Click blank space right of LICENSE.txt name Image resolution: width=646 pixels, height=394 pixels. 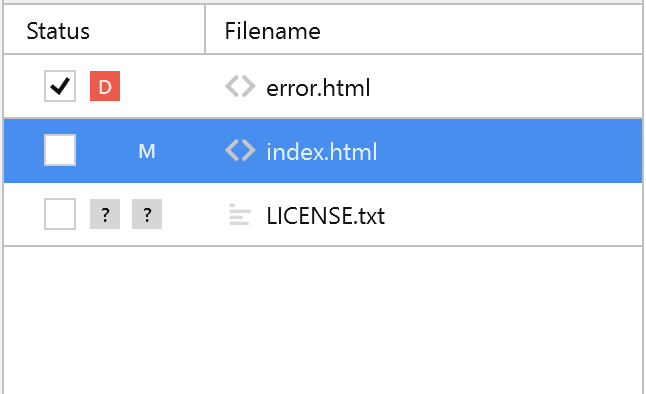click(513, 214)
